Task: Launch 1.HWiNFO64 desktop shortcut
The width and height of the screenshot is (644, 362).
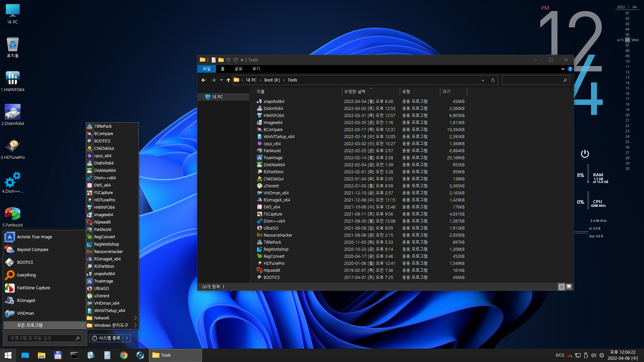Action: pyautogui.click(x=13, y=81)
